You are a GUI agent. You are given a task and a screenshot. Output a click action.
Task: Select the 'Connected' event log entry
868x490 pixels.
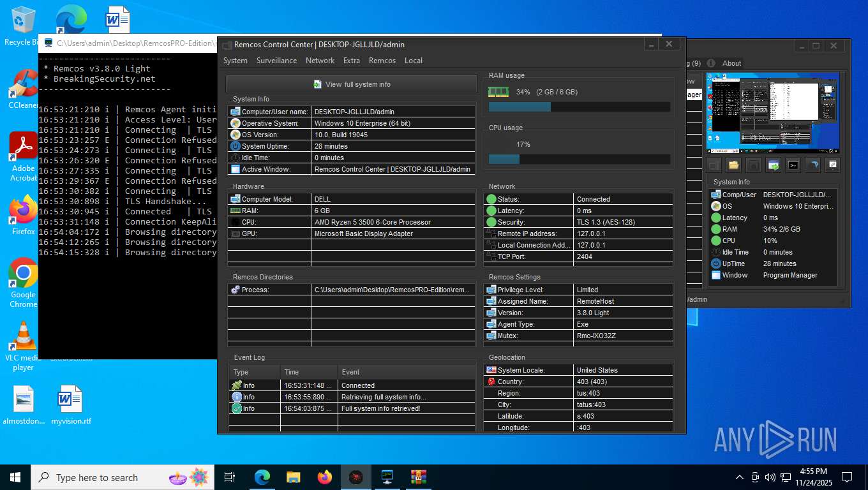click(352, 385)
